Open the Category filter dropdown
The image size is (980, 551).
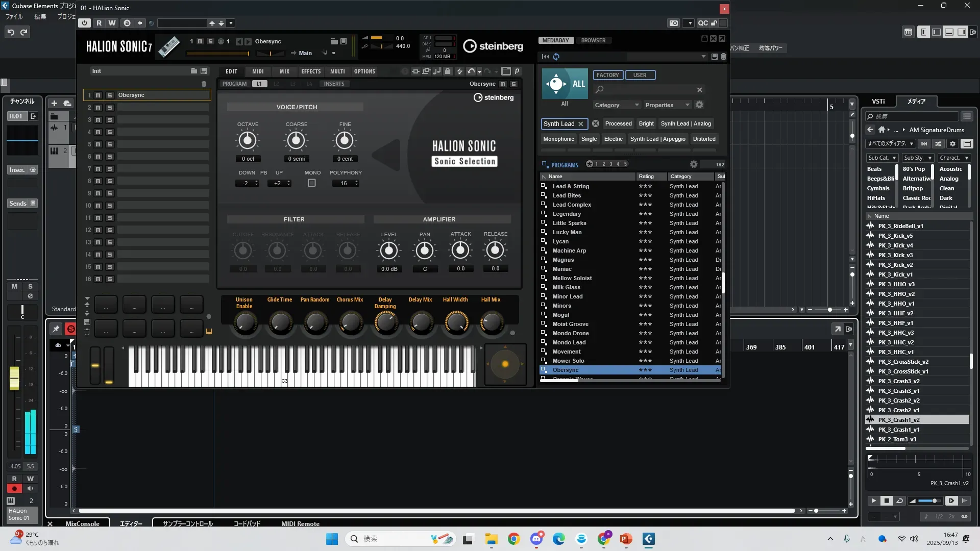click(x=616, y=105)
